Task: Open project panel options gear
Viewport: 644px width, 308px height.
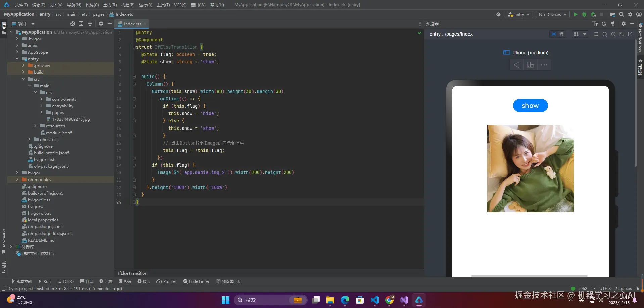Action: coord(101,24)
